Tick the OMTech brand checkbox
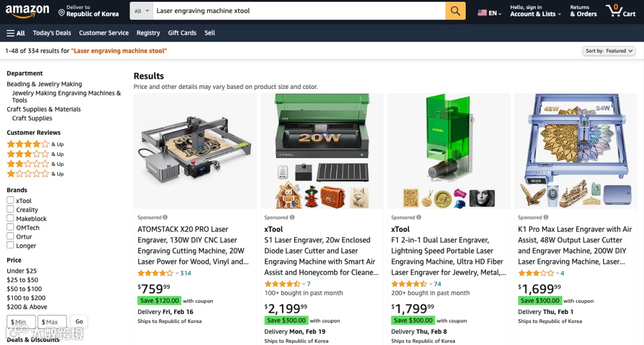Image resolution: width=644 pixels, height=345 pixels. click(x=10, y=227)
